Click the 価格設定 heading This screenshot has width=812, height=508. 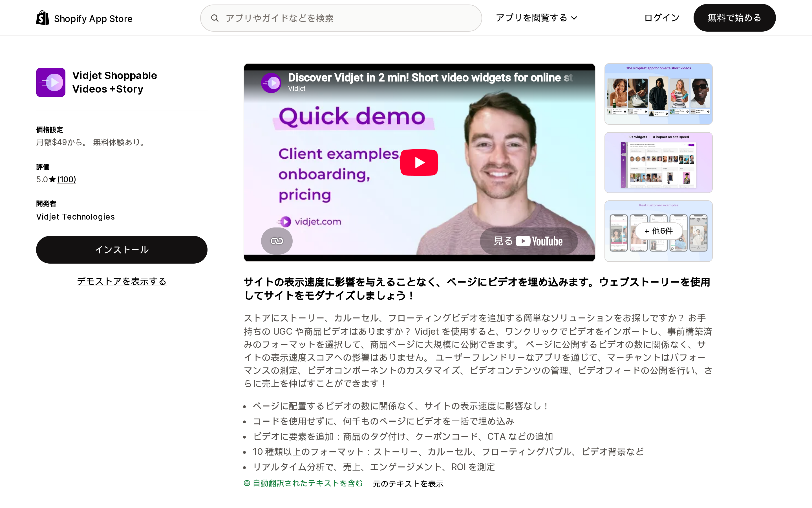point(50,130)
